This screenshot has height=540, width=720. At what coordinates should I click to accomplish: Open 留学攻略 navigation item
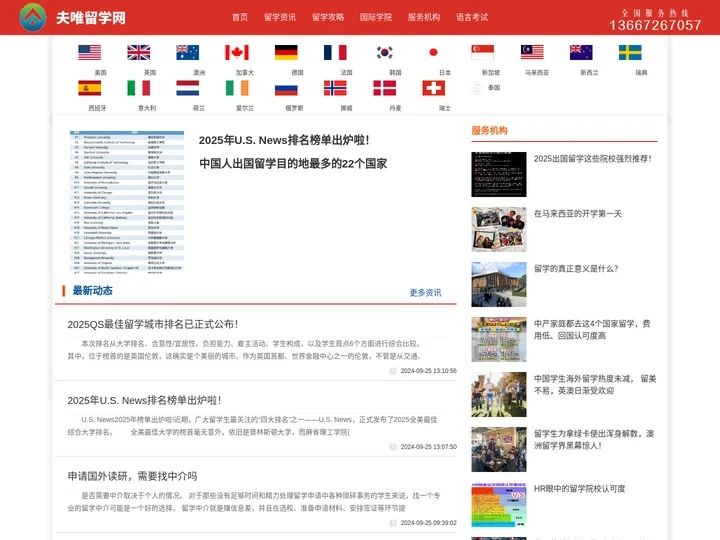328,17
